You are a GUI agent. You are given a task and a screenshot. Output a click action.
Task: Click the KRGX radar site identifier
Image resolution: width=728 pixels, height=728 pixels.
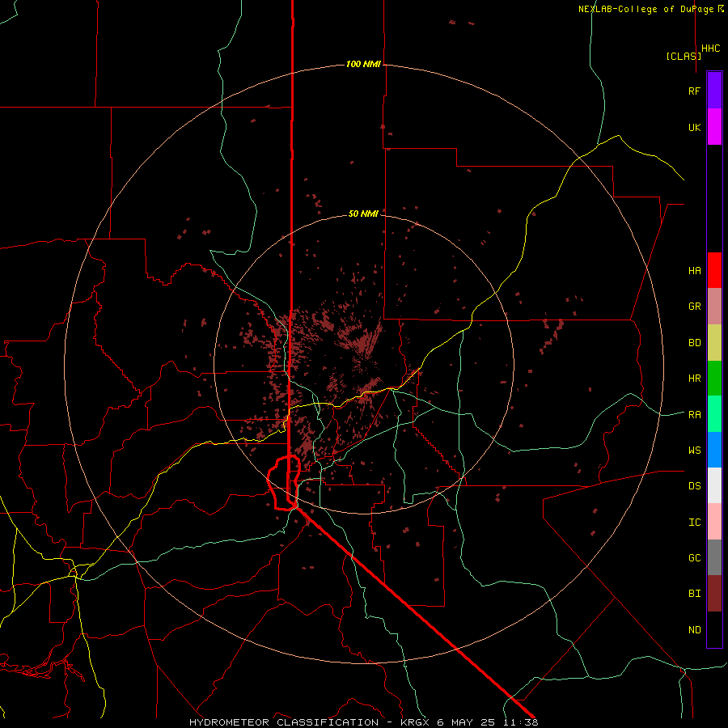pyautogui.click(x=416, y=722)
